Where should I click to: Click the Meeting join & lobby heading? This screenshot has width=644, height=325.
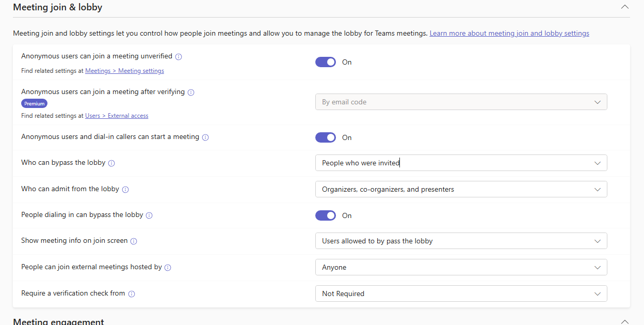[58, 7]
